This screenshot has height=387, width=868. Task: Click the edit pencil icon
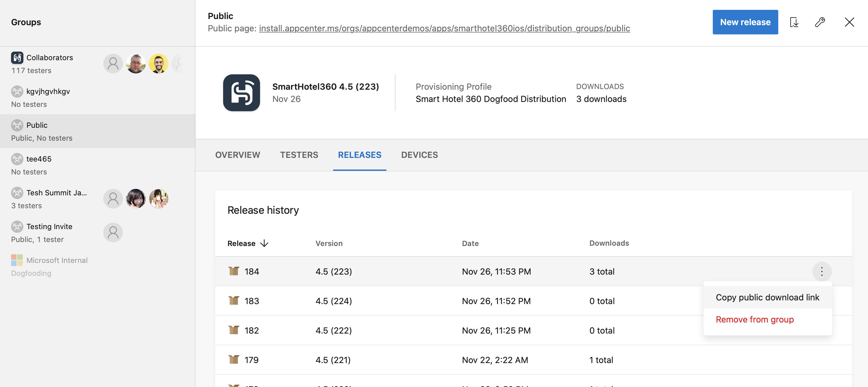coord(821,21)
